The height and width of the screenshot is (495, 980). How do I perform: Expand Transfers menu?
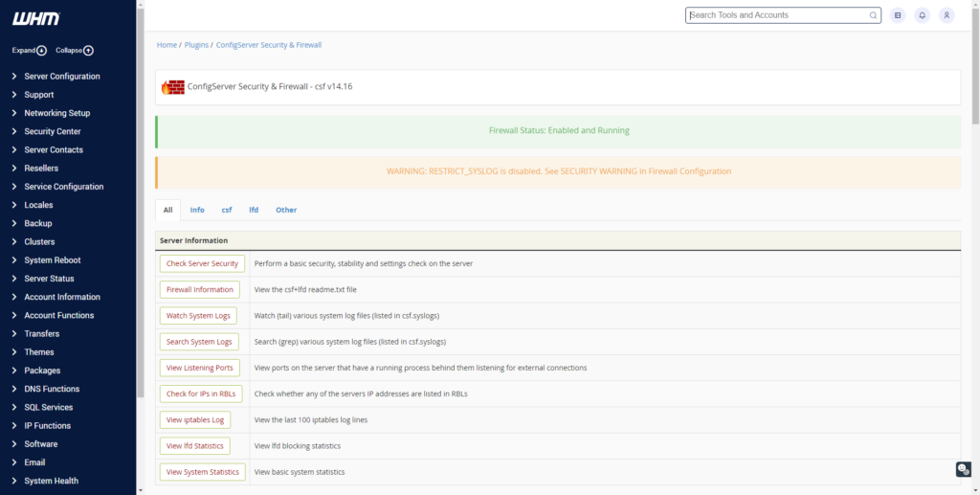point(42,334)
